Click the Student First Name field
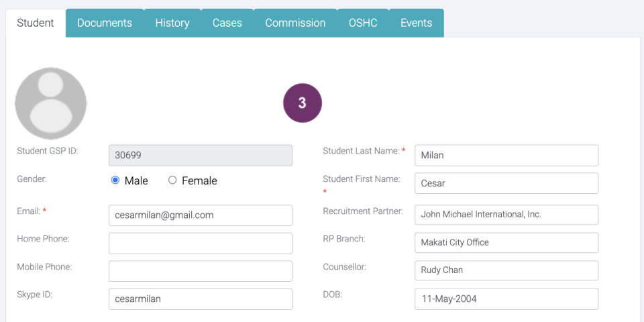The width and height of the screenshot is (644, 322). (x=506, y=183)
